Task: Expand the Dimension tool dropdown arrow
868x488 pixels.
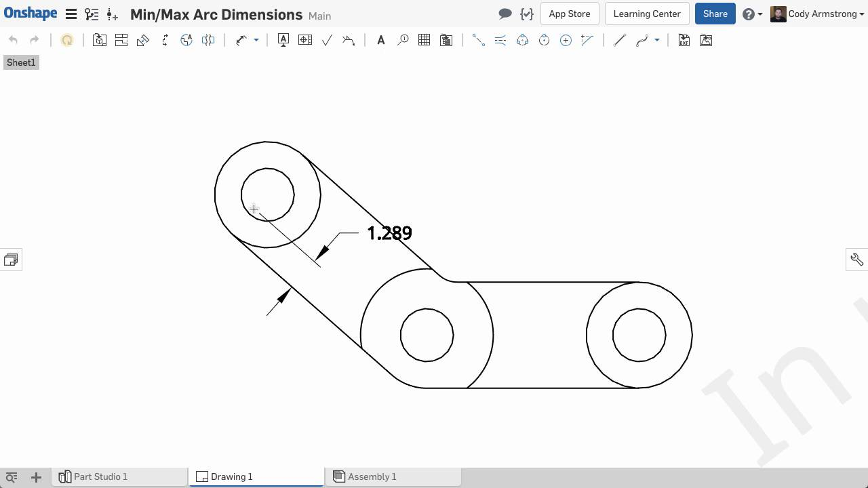Action: [256, 41]
